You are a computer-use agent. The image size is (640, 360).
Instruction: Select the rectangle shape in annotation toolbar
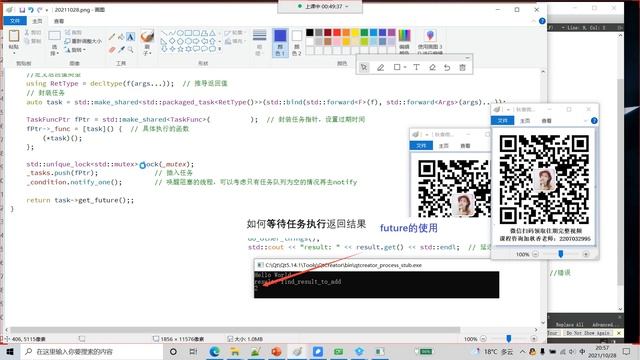point(397,67)
